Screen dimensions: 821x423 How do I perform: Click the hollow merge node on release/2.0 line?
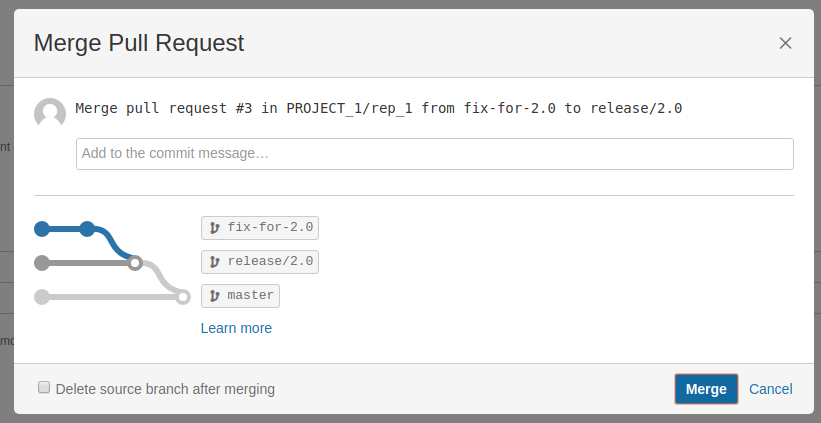pos(135,263)
